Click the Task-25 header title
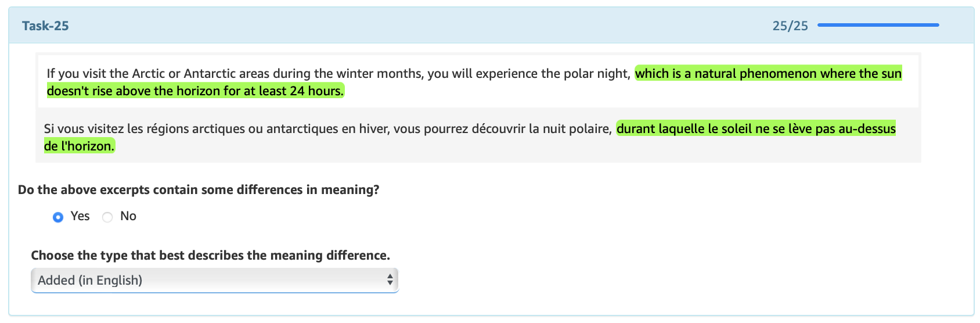The image size is (980, 323). click(x=45, y=26)
